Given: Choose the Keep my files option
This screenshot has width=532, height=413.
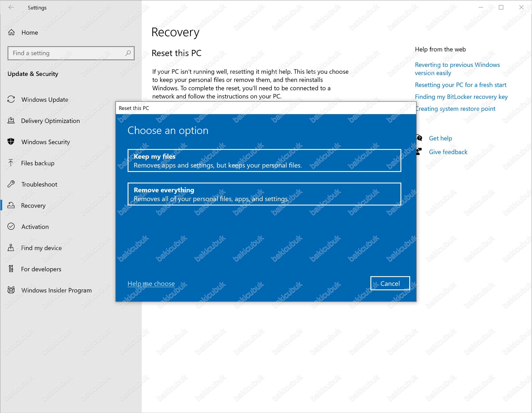Looking at the screenshot, I should click(x=264, y=160).
